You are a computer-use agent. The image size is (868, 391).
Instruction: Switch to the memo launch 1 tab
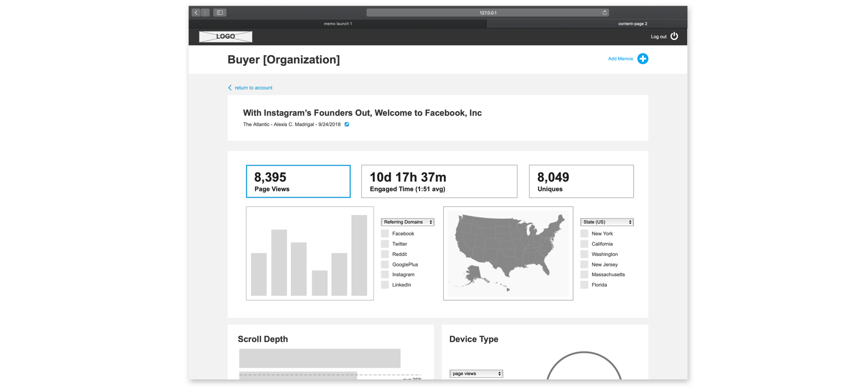pyautogui.click(x=338, y=24)
